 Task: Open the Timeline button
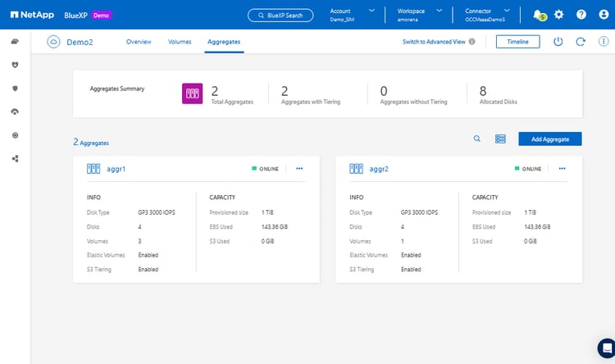[517, 42]
